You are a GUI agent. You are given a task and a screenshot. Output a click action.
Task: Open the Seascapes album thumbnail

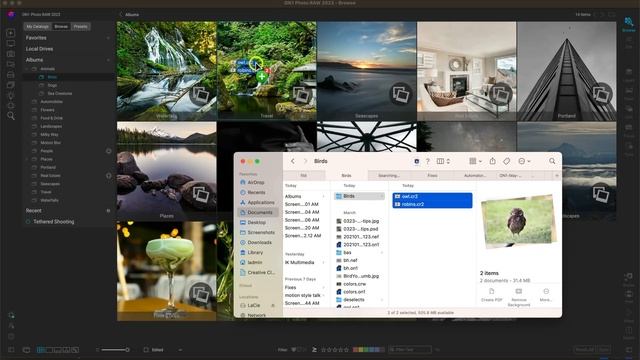(x=367, y=71)
